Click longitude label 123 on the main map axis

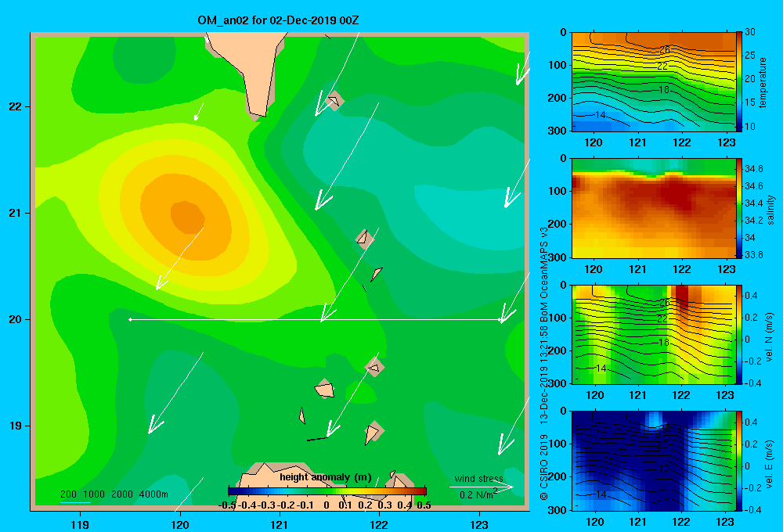tap(479, 524)
